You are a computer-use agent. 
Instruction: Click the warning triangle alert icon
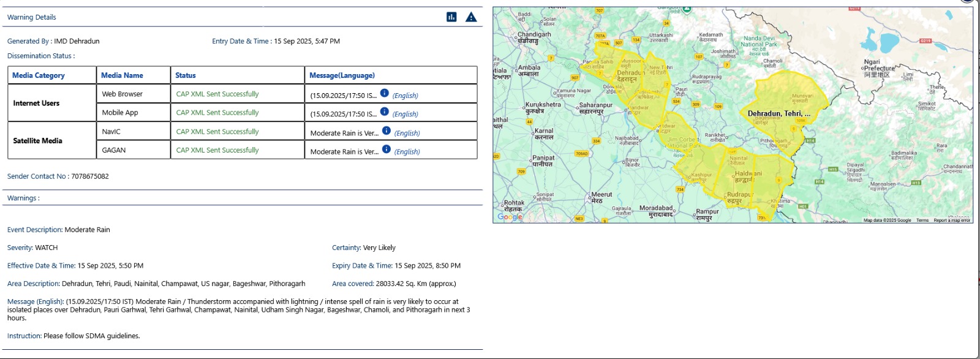click(x=471, y=17)
